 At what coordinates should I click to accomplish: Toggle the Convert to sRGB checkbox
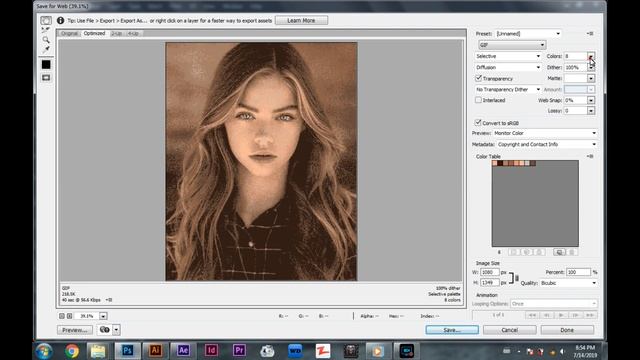[x=478, y=123]
